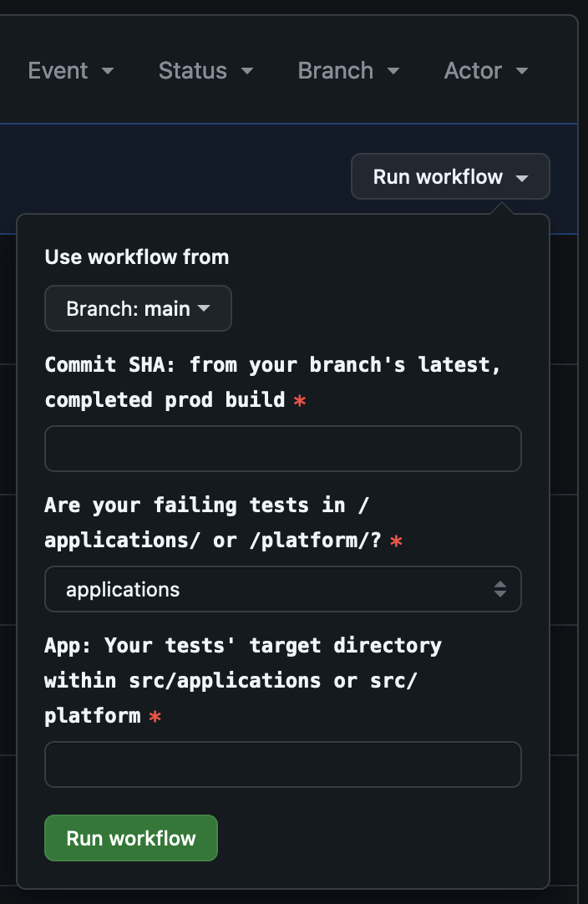This screenshot has width=588, height=904.
Task: Click the Branch: main chevron icon
Action: click(x=204, y=308)
